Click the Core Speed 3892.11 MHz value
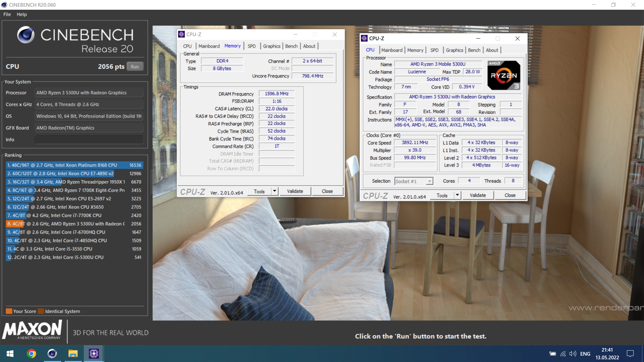 coord(415,142)
